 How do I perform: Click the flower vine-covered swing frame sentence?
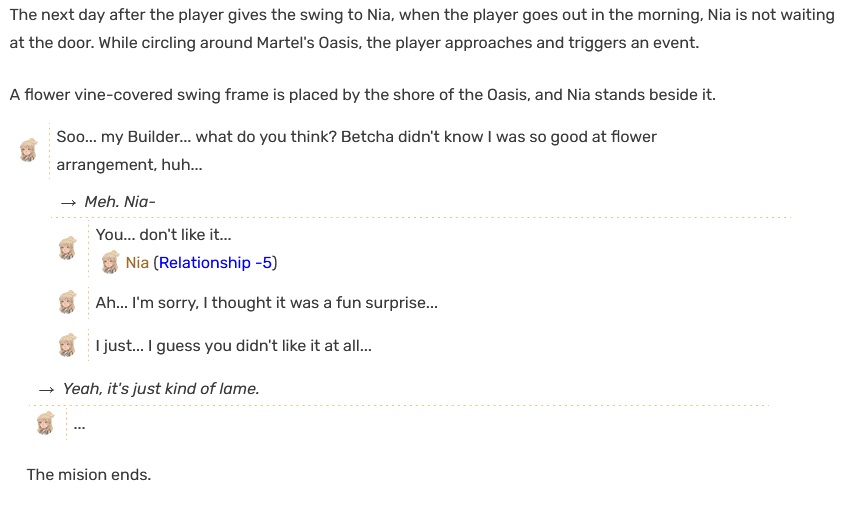pyautogui.click(x=362, y=95)
